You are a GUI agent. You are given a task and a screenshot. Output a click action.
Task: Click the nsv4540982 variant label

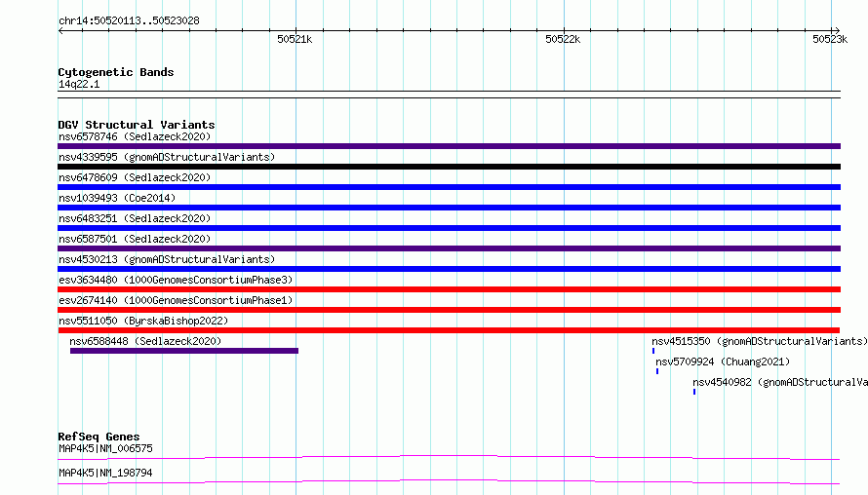(x=780, y=382)
